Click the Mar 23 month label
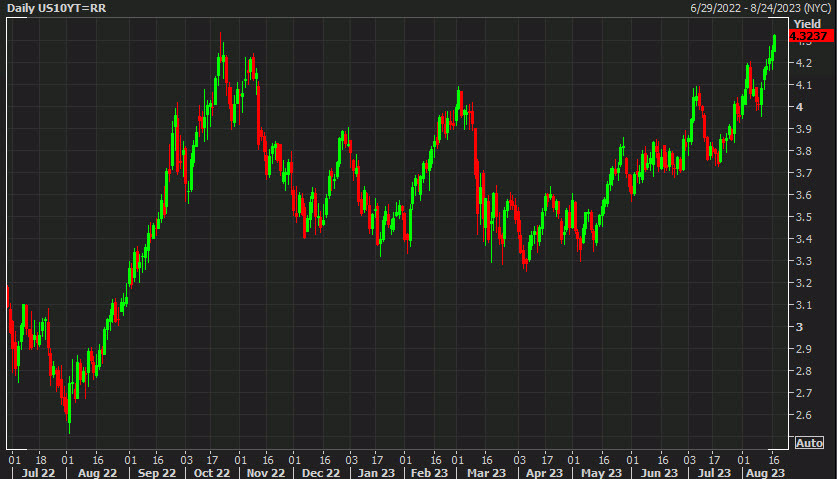Image resolution: width=837 pixels, height=479 pixels. (x=486, y=473)
